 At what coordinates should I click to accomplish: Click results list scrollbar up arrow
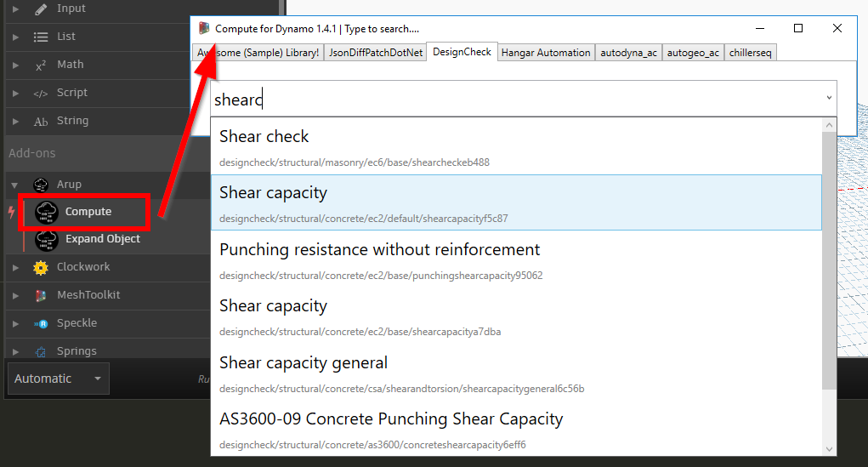[x=829, y=125]
